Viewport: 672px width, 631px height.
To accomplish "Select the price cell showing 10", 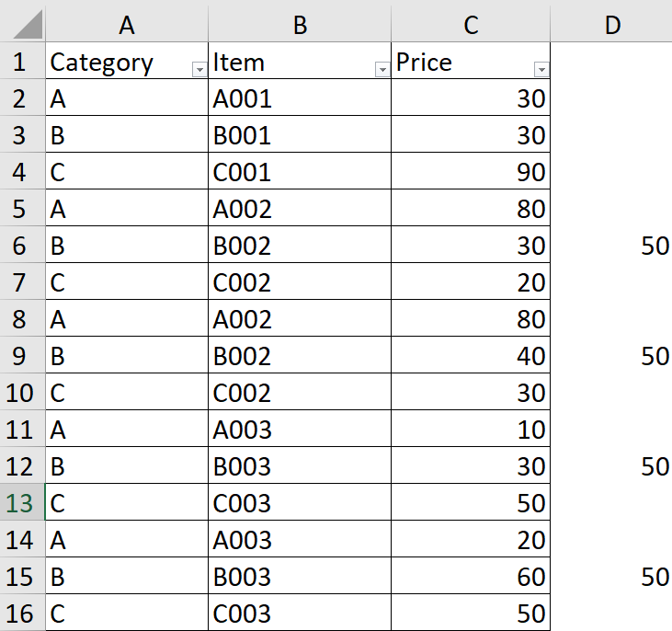I will coord(471,430).
